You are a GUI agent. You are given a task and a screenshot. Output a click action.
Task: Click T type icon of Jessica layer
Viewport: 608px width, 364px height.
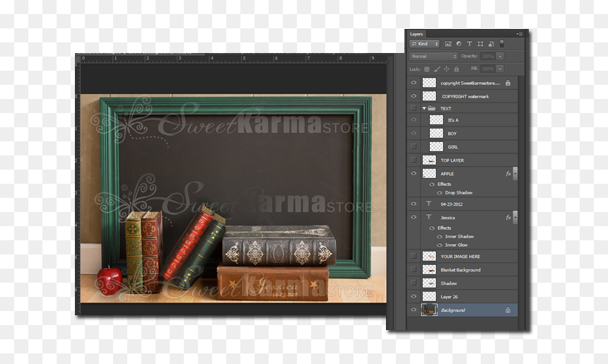429,217
